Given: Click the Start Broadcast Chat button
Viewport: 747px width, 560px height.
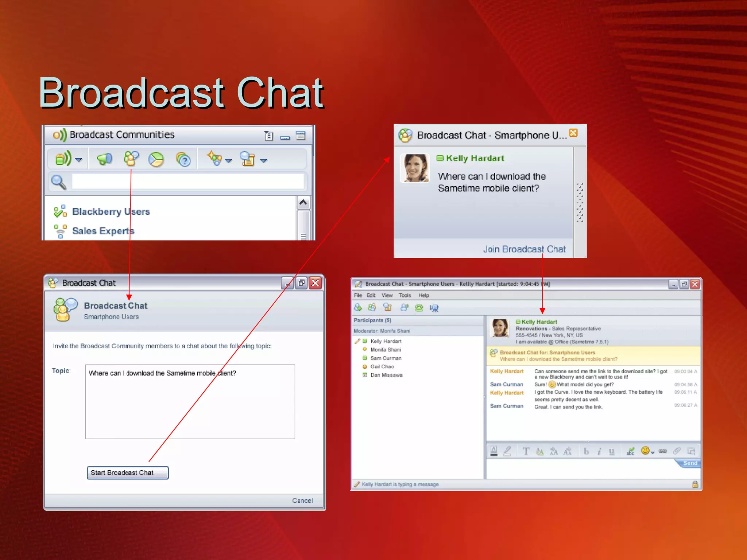Looking at the screenshot, I should pos(128,473).
